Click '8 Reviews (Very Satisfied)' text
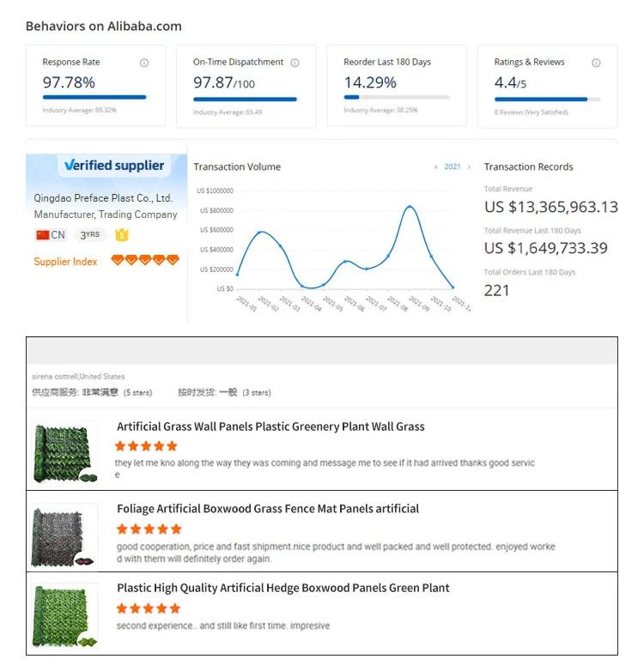This screenshot has height=671, width=644. point(531,112)
